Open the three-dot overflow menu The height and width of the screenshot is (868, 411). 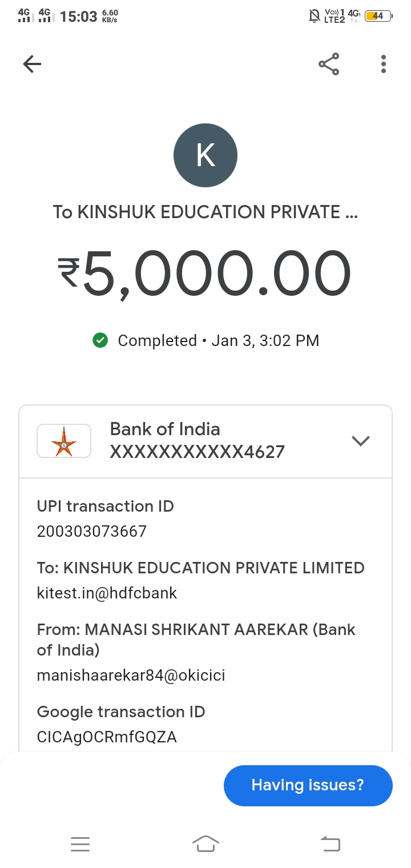tap(384, 64)
